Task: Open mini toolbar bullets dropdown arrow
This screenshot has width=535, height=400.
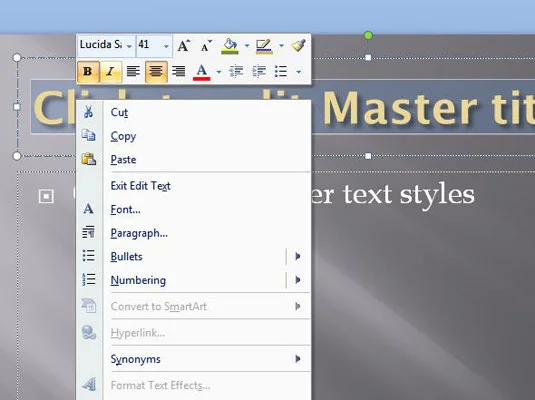Action: tap(299, 72)
